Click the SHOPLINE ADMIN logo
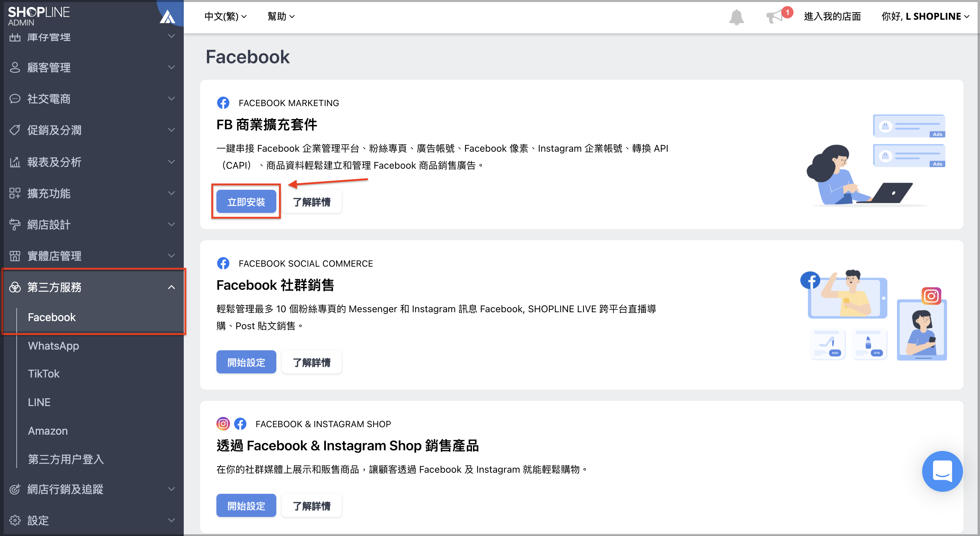This screenshot has height=536, width=980. point(38,15)
